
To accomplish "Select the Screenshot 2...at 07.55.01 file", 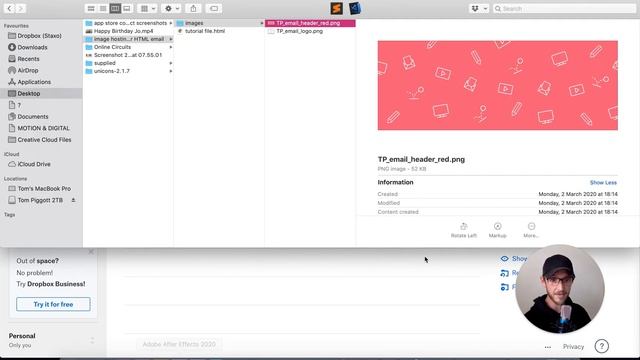I will point(128,55).
